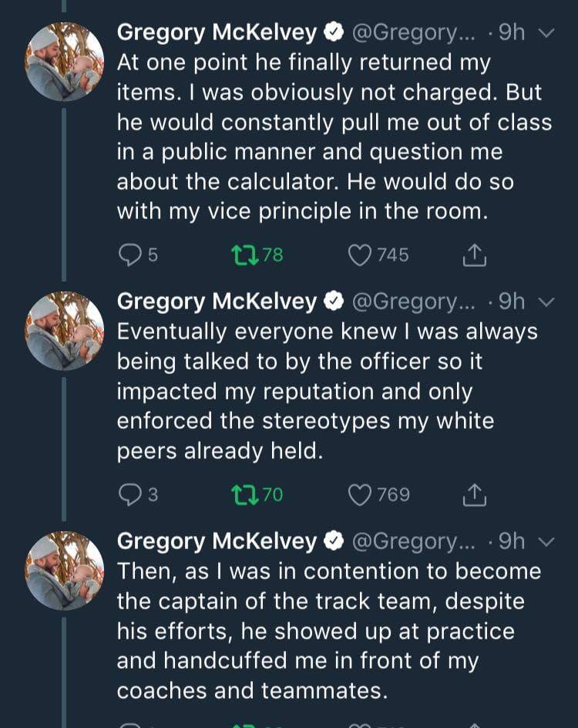The height and width of the screenshot is (728, 578).
Task: Open the profile picture on the second tweet
Action: point(65,331)
